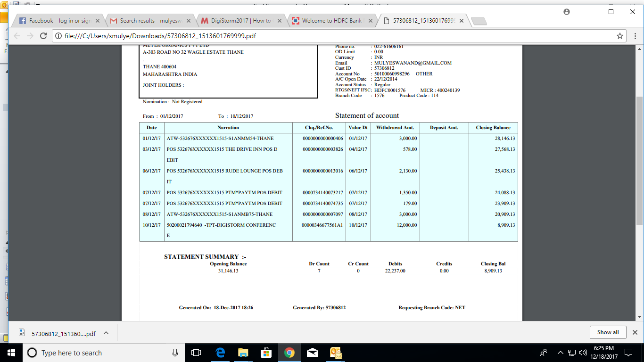Screen dimensions: 644x362
Task: Reload the PDF page
Action: [x=43, y=36]
